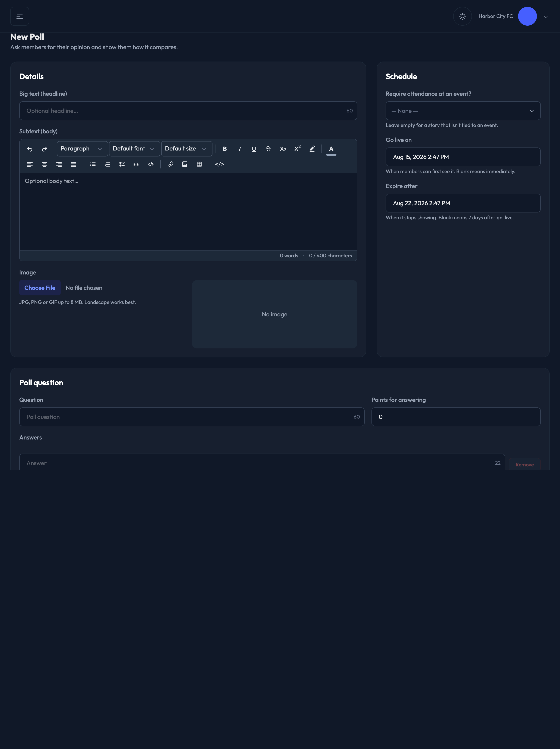Click the '0 / 400 characters' counter
The width and height of the screenshot is (560, 749).
point(330,256)
